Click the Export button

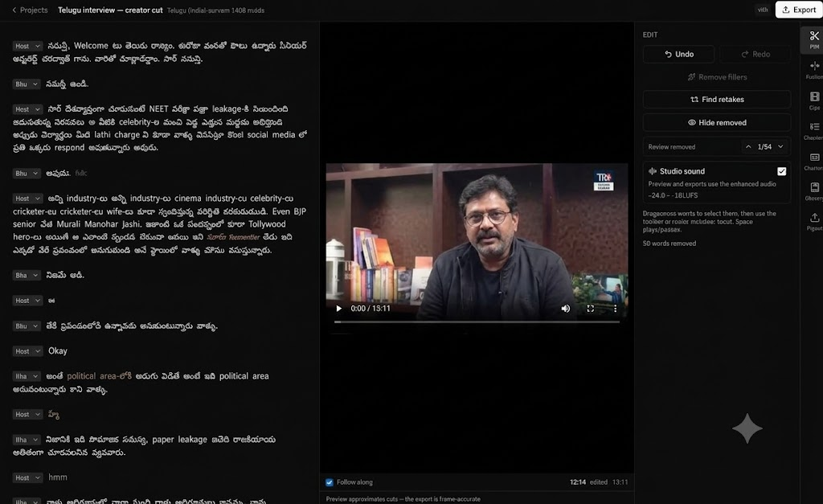coord(799,10)
